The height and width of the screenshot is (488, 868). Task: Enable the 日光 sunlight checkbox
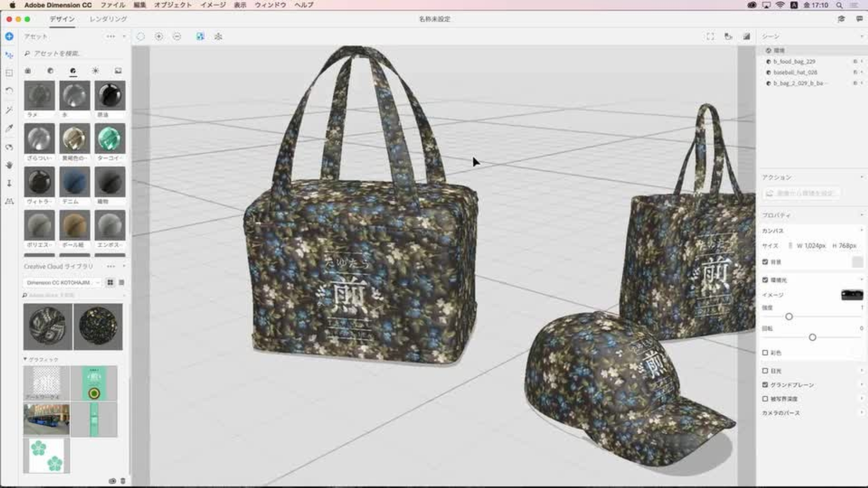click(x=765, y=371)
